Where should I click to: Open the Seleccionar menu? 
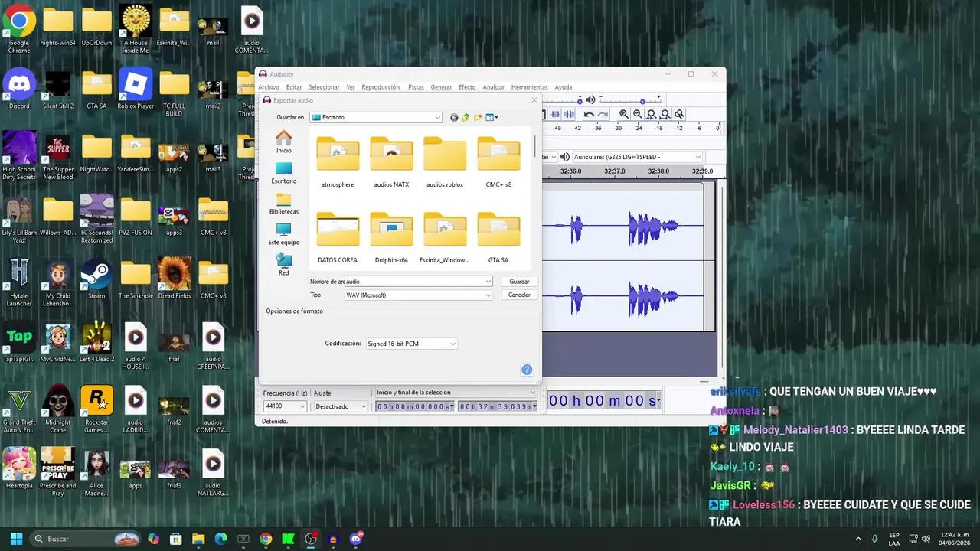[324, 87]
